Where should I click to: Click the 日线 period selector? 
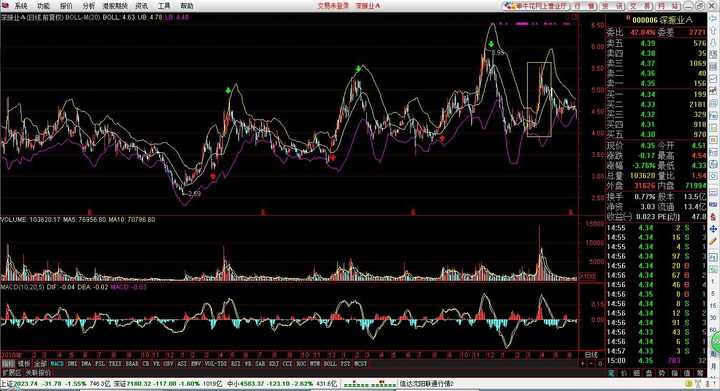pyautogui.click(x=591, y=355)
